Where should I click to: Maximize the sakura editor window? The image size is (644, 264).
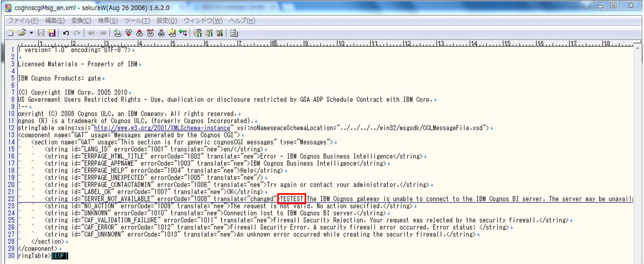point(613,5)
